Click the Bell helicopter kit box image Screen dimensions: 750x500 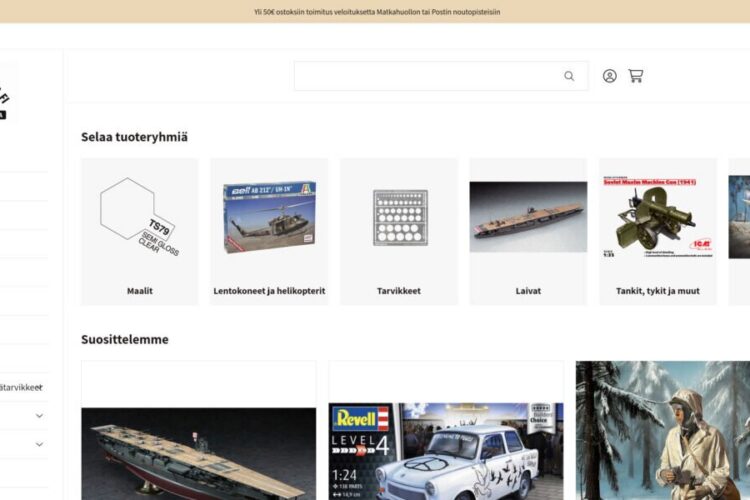tap(269, 216)
